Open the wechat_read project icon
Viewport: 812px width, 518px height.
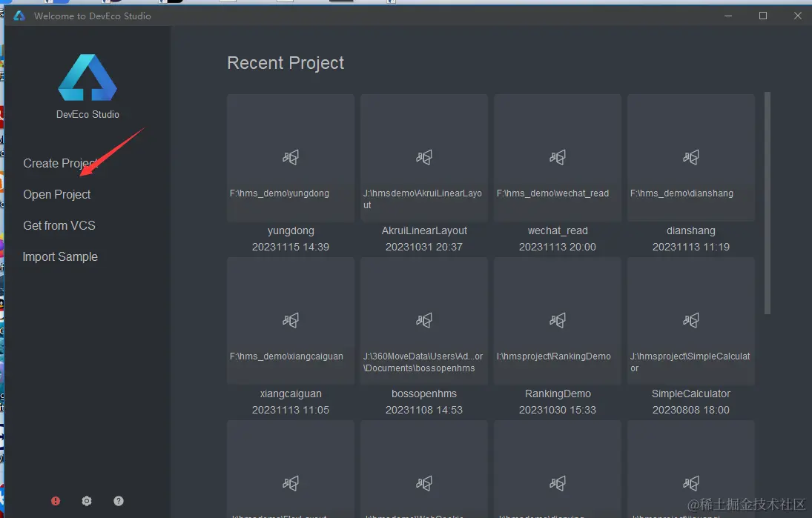tap(558, 157)
